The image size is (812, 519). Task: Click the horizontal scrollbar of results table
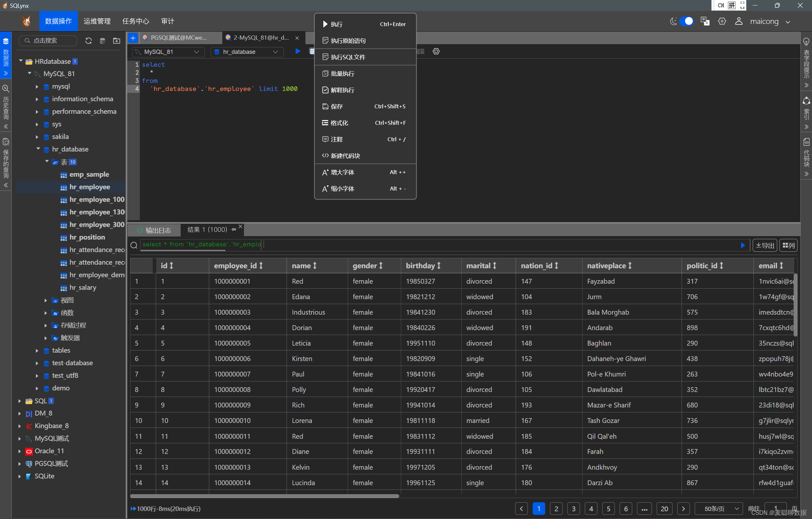(x=265, y=496)
